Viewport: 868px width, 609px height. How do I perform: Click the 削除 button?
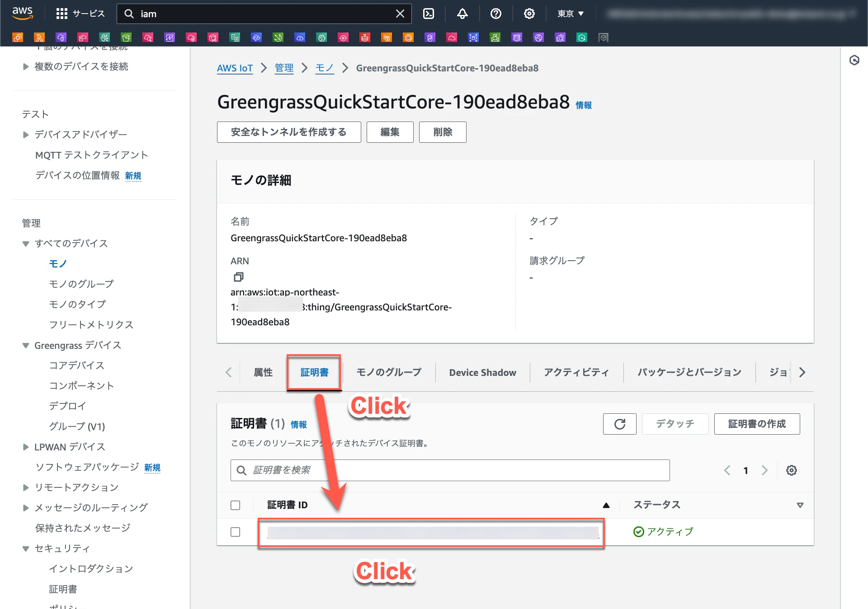[443, 132]
